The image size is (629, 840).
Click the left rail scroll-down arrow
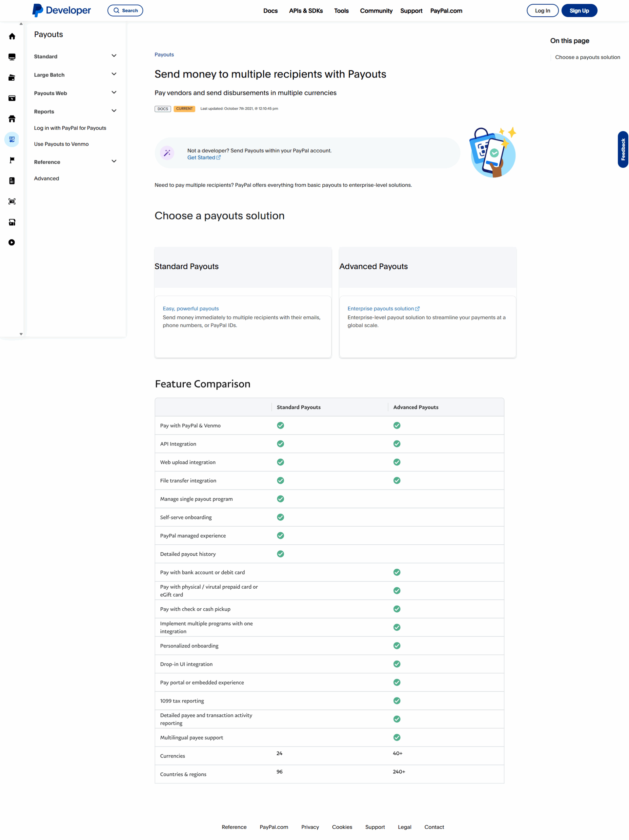[21, 334]
